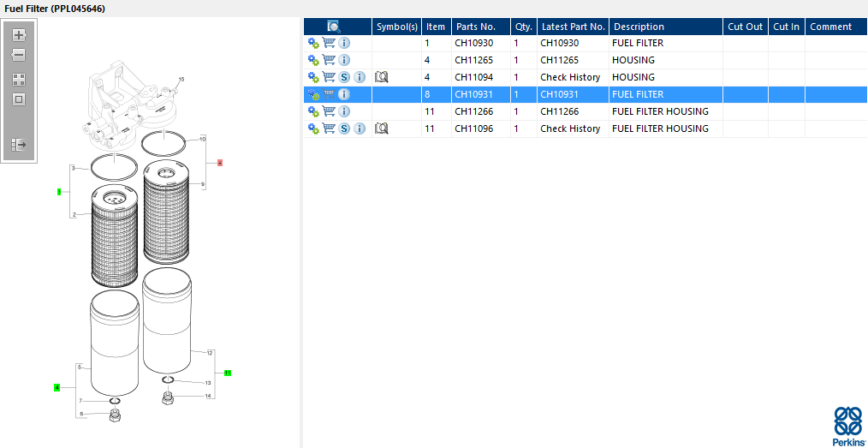Select green callout 11 on the diagram
This screenshot has width=868, height=448.
[x=228, y=373]
